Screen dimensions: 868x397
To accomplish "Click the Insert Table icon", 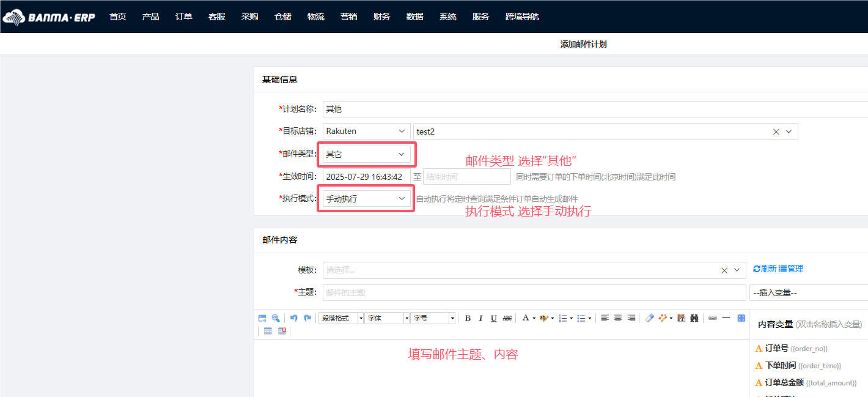I will click(268, 330).
